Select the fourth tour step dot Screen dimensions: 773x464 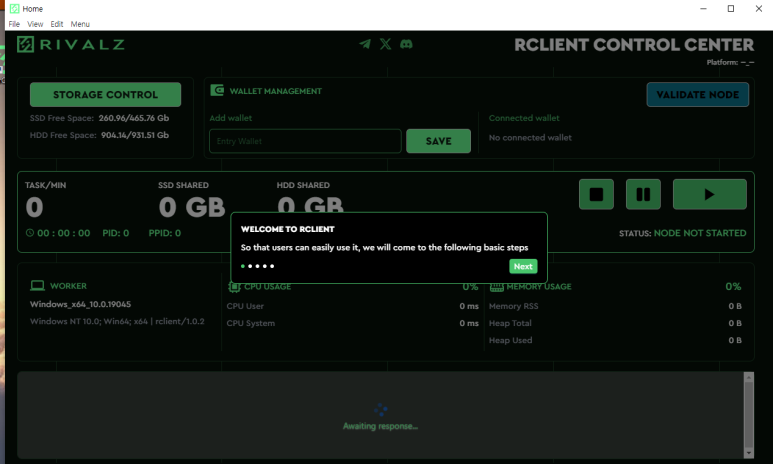(265, 266)
